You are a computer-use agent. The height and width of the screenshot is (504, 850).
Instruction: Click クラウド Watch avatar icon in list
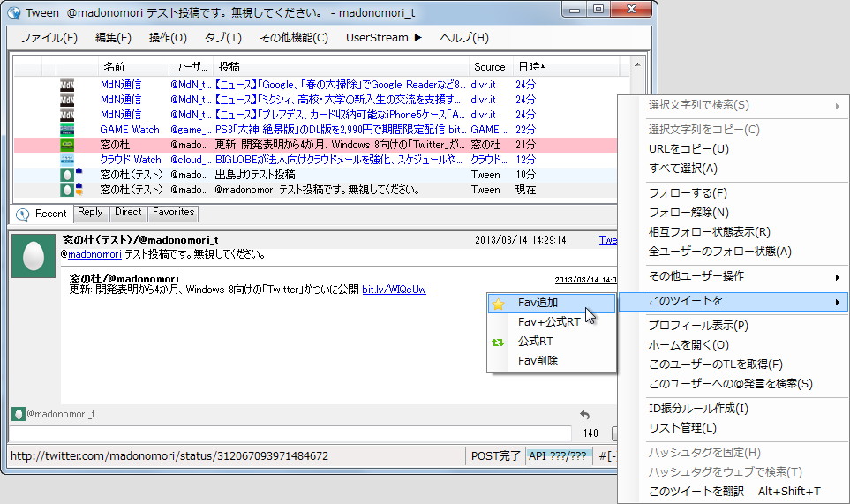(67, 160)
